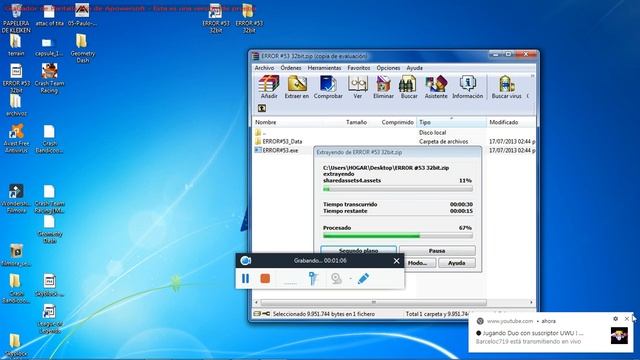Screen dimensions: 640x360
Task: Open the Ayuda menu in menu bar
Action: tap(414, 68)
